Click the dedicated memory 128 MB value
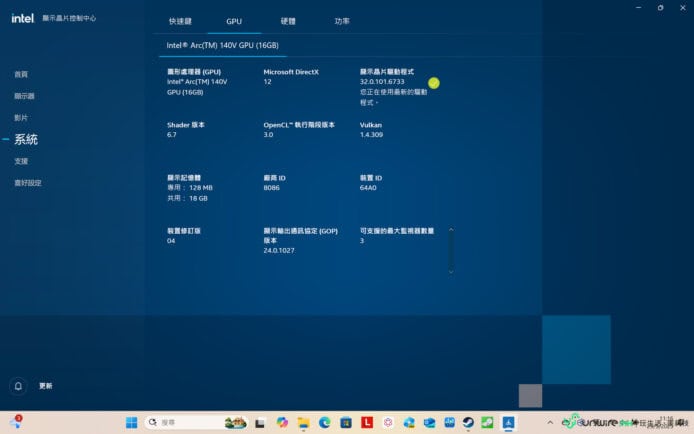The height and width of the screenshot is (434, 694). [201, 188]
